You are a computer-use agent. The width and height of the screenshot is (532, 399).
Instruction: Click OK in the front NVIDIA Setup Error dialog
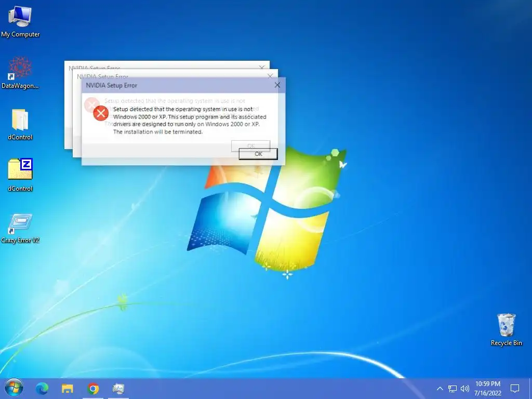258,154
